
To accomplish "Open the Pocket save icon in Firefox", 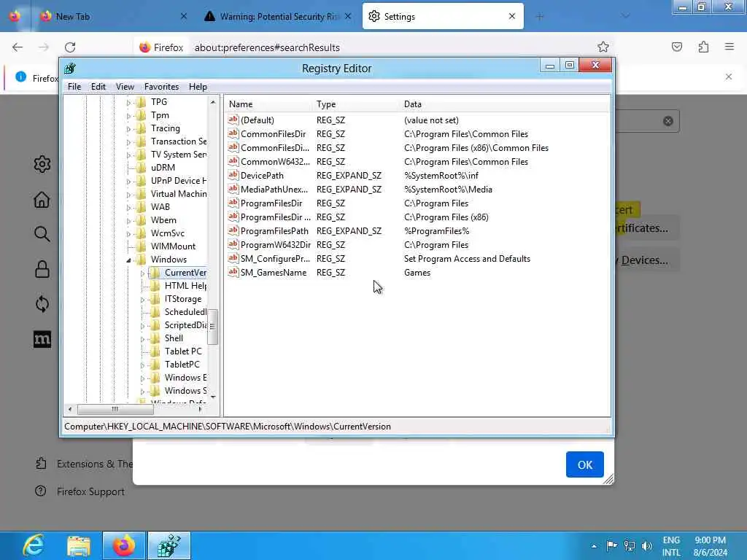I will pyautogui.click(x=677, y=47).
